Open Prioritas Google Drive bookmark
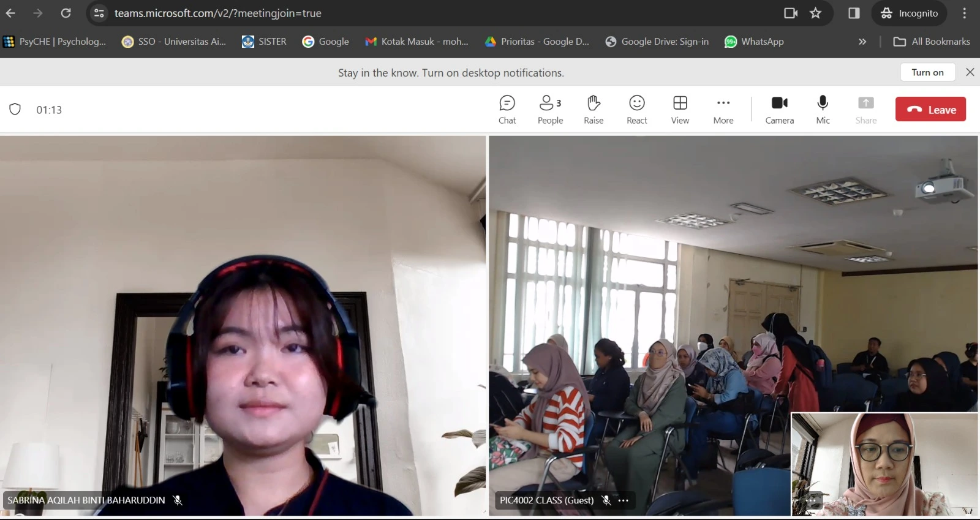 [x=537, y=42]
